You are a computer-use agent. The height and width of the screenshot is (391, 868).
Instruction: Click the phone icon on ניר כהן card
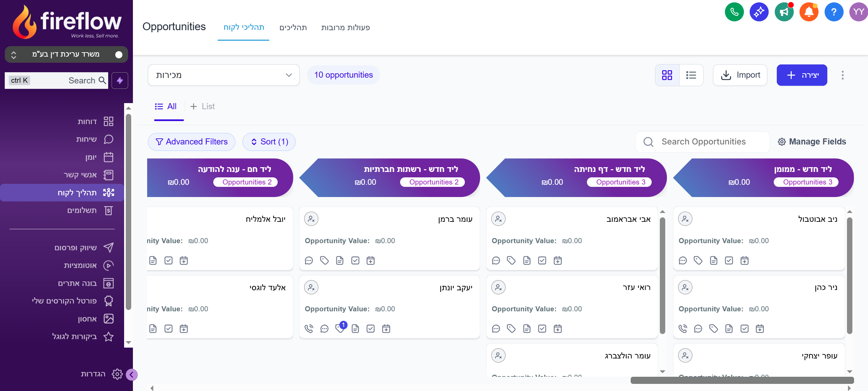pos(683,329)
